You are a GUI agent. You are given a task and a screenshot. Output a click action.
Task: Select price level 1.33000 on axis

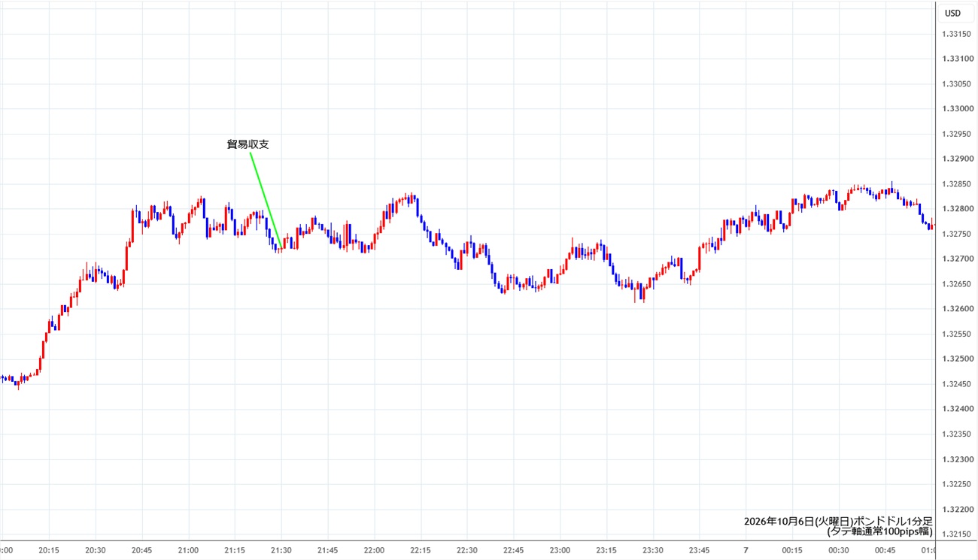click(x=956, y=109)
